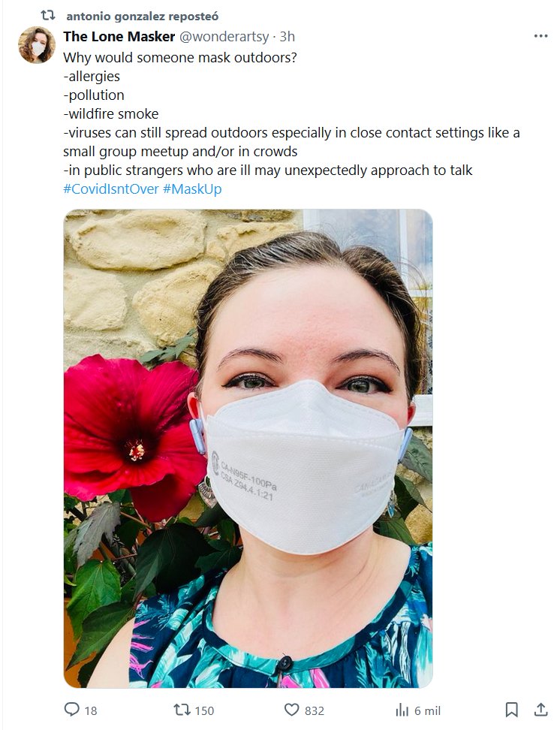
Task: Enlarge the masked selfie photo
Action: tap(248, 448)
